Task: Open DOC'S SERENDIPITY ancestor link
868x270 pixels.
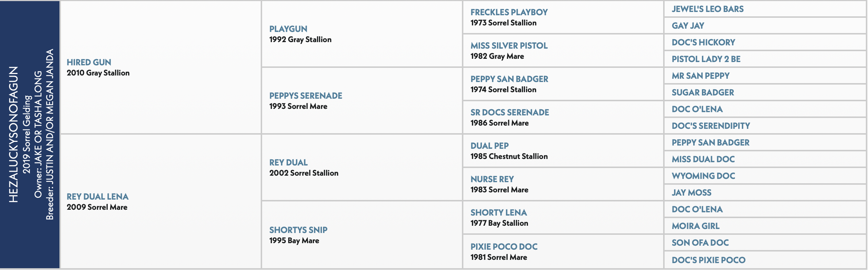Action: point(711,126)
